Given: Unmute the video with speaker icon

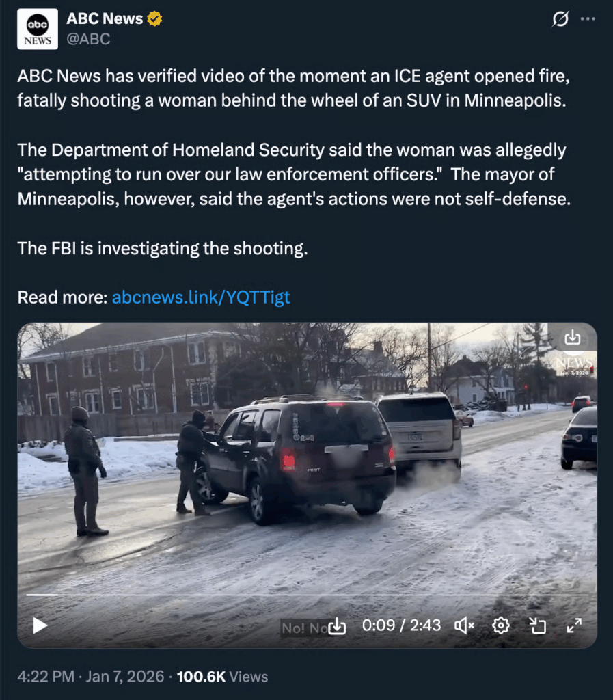Looking at the screenshot, I should pyautogui.click(x=464, y=625).
